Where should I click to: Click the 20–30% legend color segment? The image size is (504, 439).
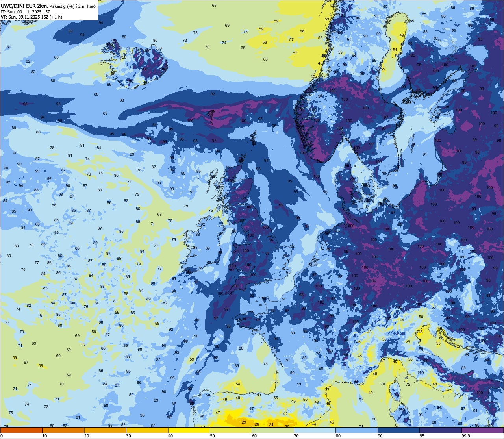105,430
